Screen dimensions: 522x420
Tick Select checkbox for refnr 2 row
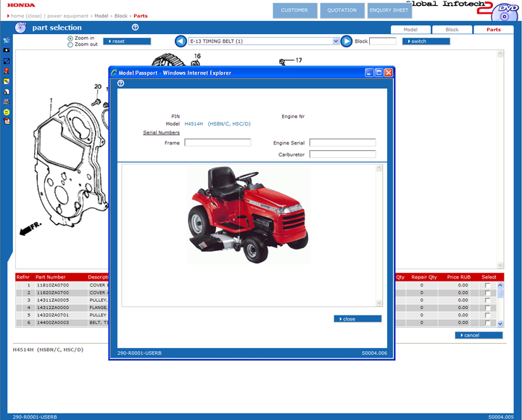click(x=487, y=293)
